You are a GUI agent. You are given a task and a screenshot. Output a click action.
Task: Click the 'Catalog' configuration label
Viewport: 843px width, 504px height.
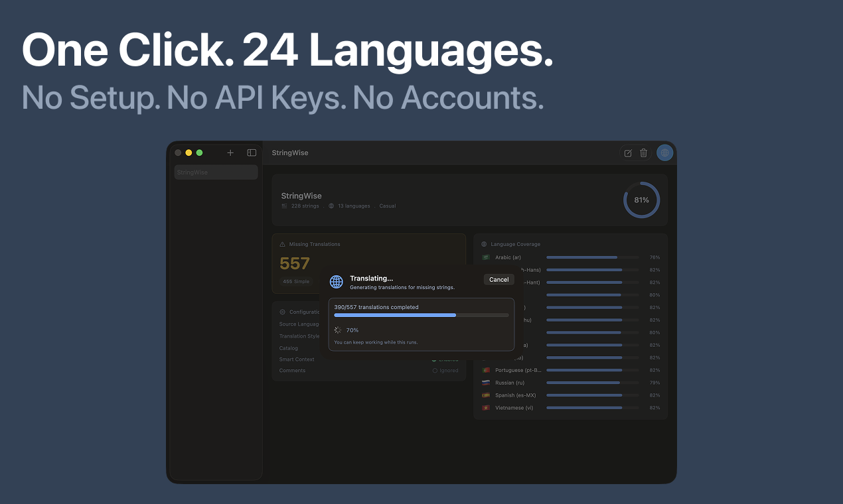[289, 348]
